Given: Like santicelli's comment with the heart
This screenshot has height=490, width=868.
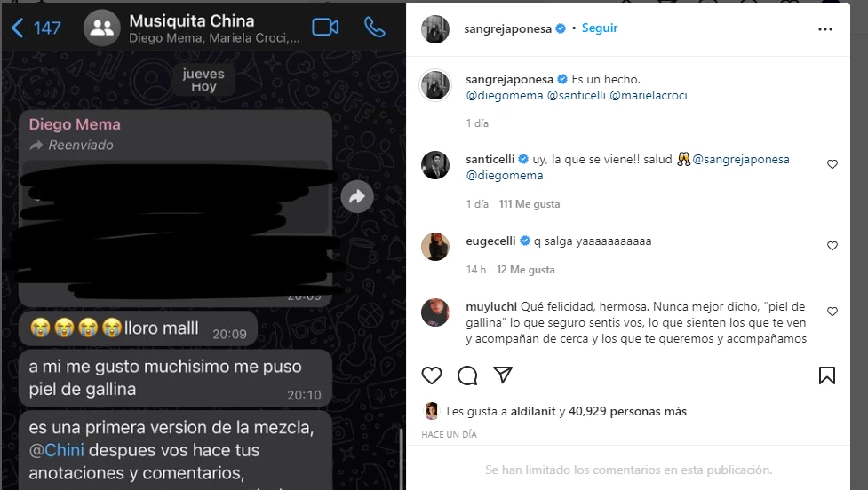Looking at the screenshot, I should coord(832,164).
